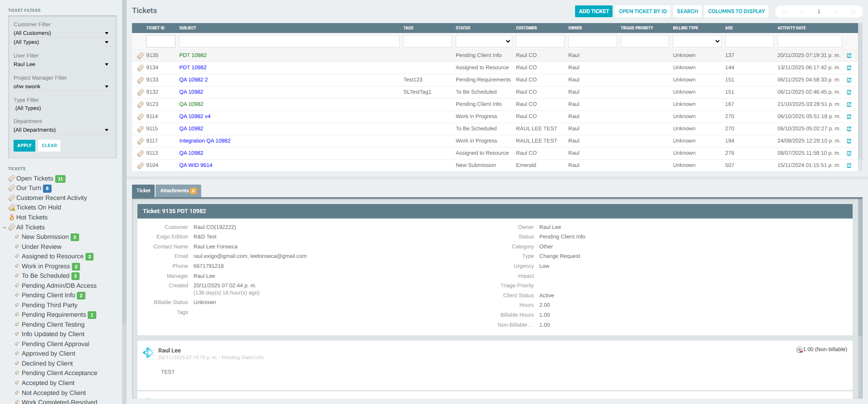Viewport: 868px width, 404px height.
Task: Open ticket 9113 external link icon
Action: coord(849,153)
